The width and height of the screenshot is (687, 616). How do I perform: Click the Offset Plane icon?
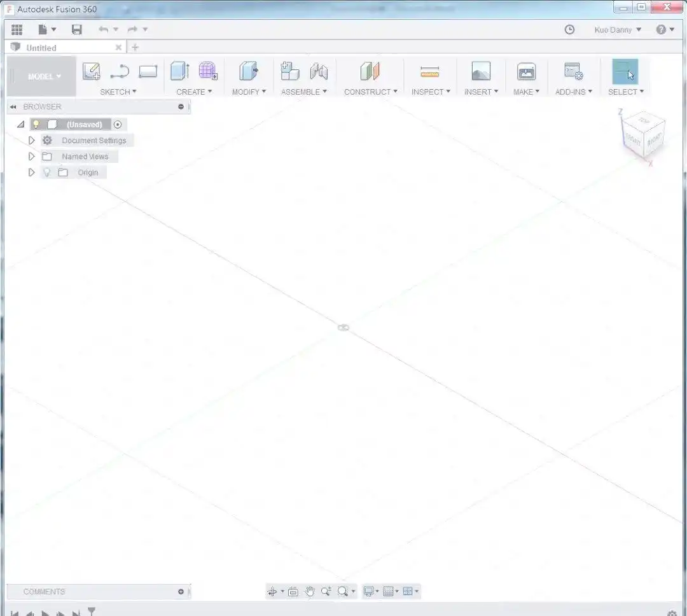[370, 71]
